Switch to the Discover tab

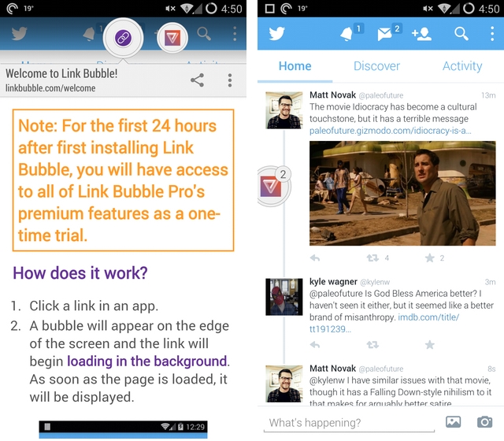pos(376,66)
